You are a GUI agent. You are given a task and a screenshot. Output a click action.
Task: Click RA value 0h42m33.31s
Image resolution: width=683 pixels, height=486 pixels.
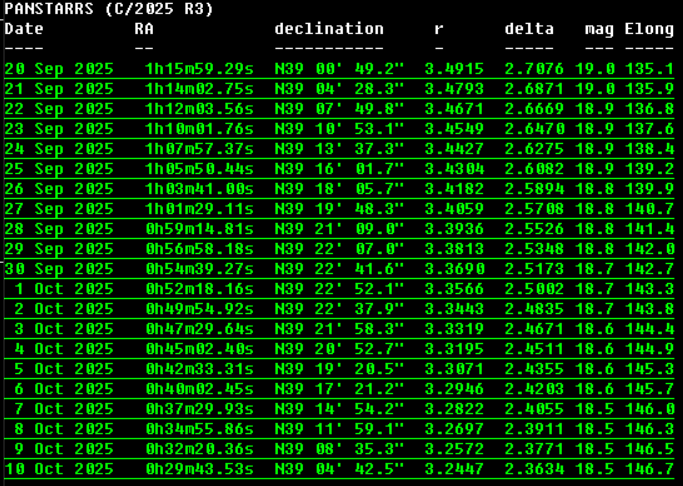point(199,369)
